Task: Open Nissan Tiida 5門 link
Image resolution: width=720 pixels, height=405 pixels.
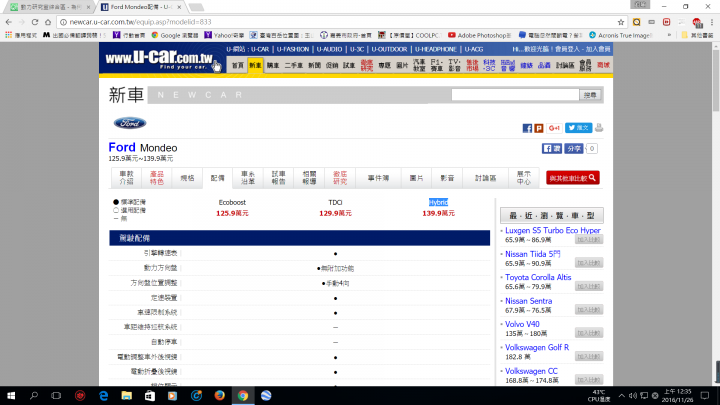Action: click(x=533, y=254)
